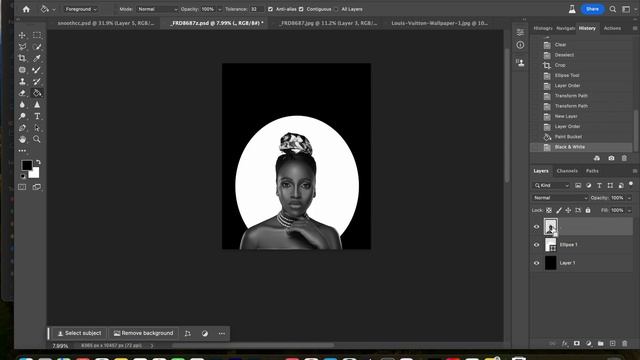Image resolution: width=640 pixels, height=360 pixels.
Task: Create a new layer
Action: [x=612, y=344]
